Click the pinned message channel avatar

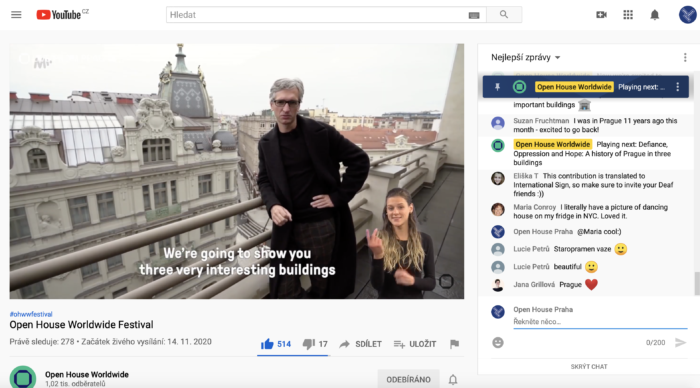pos(519,87)
